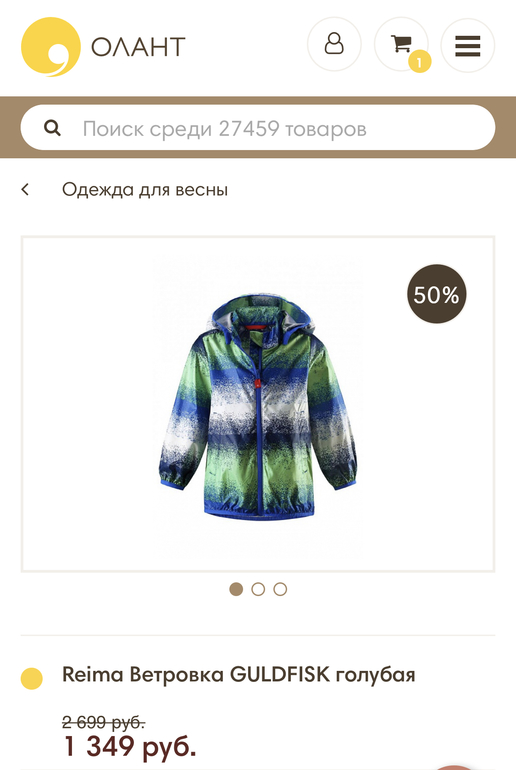Select the first image carousel dot

236,589
